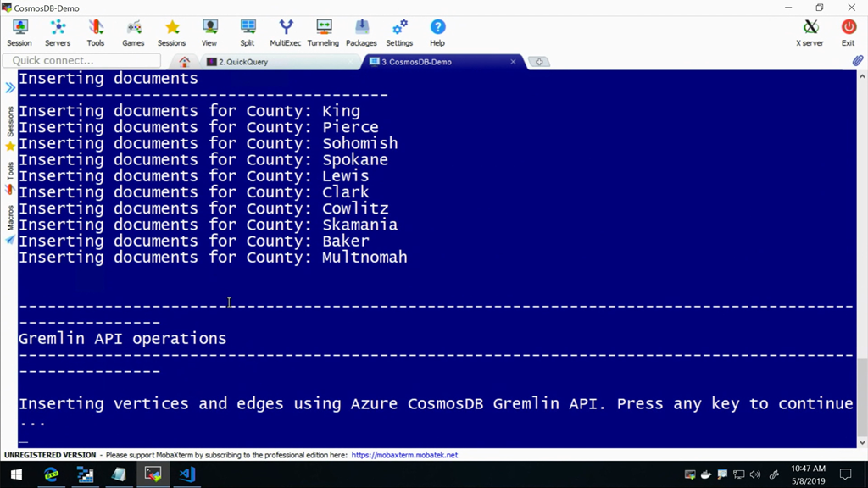This screenshot has height=488, width=868.
Task: Open the Macros sidebar tab
Action: click(x=10, y=225)
